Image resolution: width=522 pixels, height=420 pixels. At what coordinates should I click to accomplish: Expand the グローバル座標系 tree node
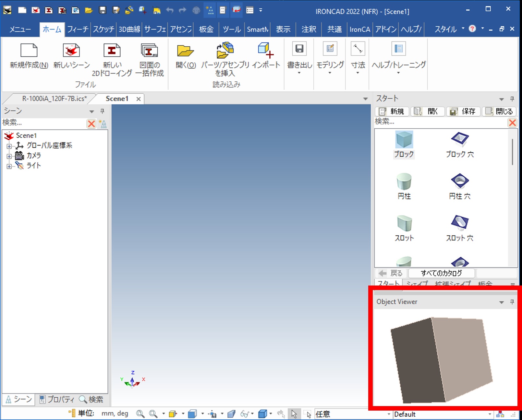pyautogui.click(x=9, y=146)
